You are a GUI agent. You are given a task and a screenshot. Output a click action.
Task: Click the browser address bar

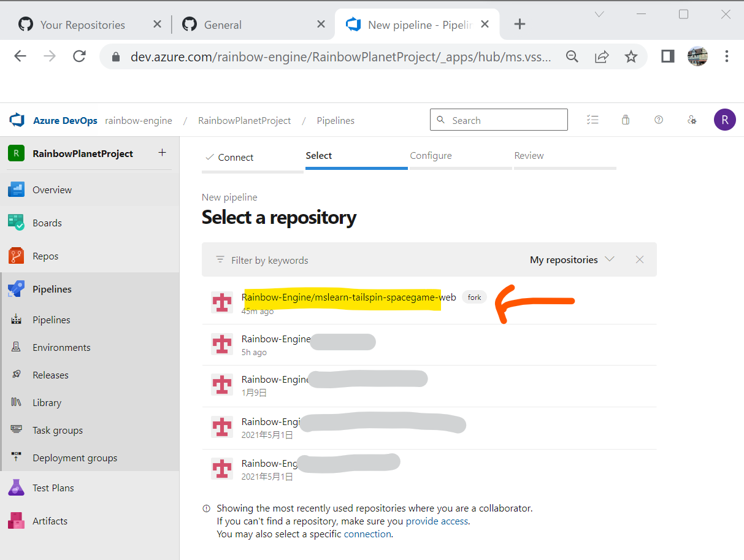(340, 56)
